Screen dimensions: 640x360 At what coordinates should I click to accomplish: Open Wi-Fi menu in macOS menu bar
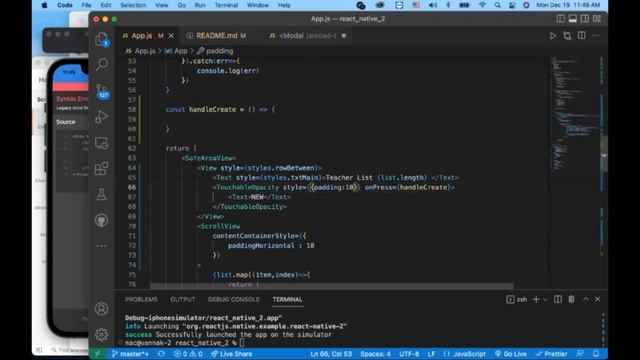pos(482,5)
